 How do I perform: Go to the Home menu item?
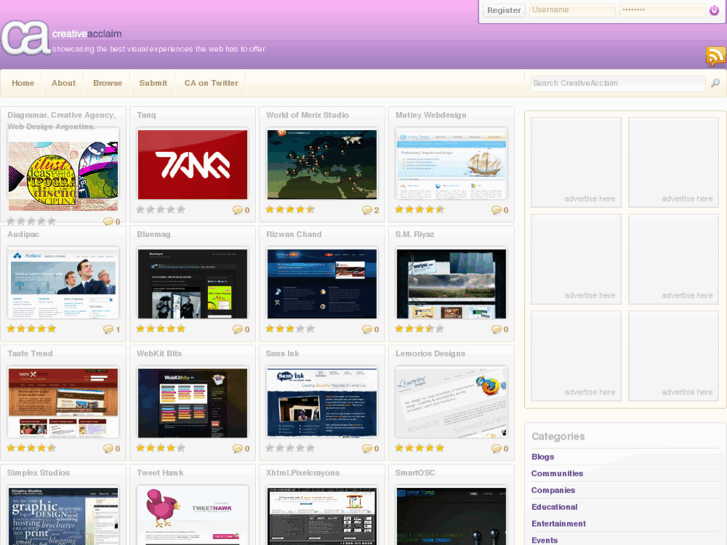(x=23, y=83)
